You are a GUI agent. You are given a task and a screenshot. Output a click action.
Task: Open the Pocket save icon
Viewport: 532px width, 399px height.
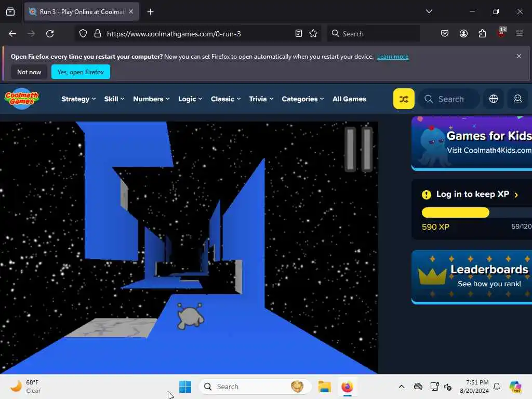point(445,33)
